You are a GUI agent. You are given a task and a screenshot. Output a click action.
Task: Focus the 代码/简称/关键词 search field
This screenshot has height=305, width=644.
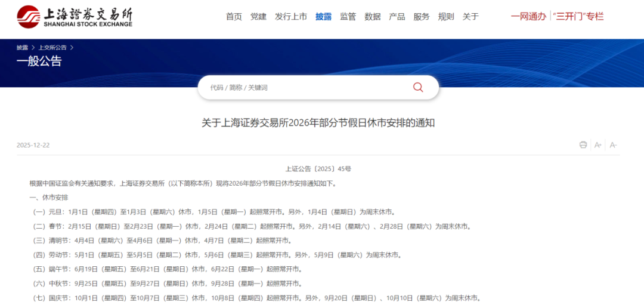click(304, 87)
